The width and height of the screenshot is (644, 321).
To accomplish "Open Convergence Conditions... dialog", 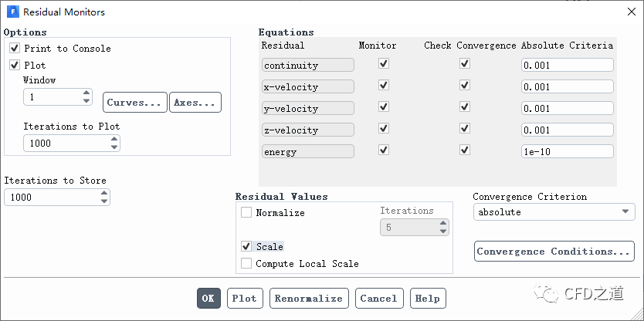I will click(x=553, y=252).
